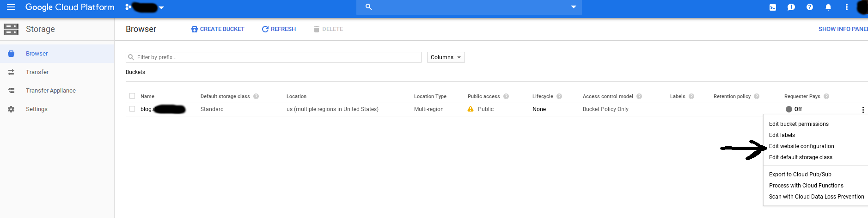Click Google Cloud Platform logo text
The height and width of the screenshot is (218, 868).
coord(70,7)
